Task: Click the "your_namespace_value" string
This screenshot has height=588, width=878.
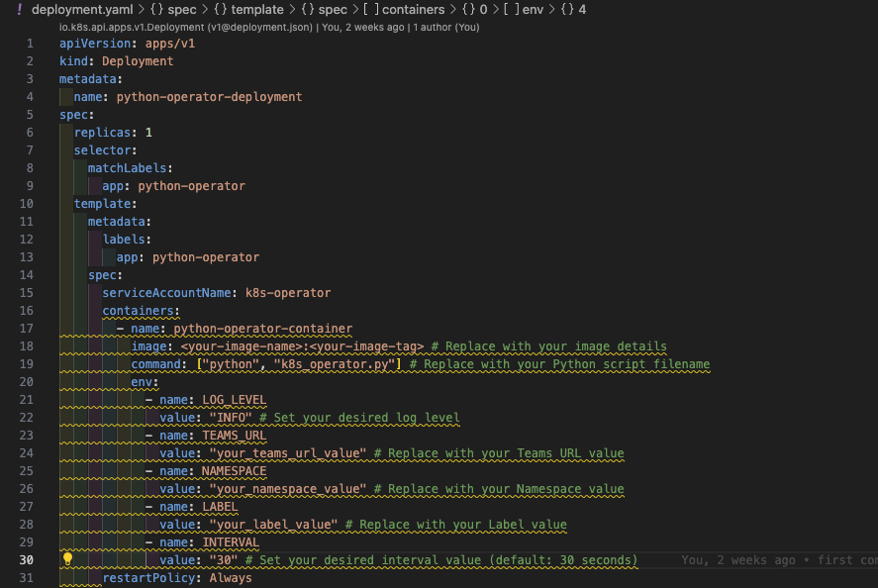Action: [x=288, y=489]
